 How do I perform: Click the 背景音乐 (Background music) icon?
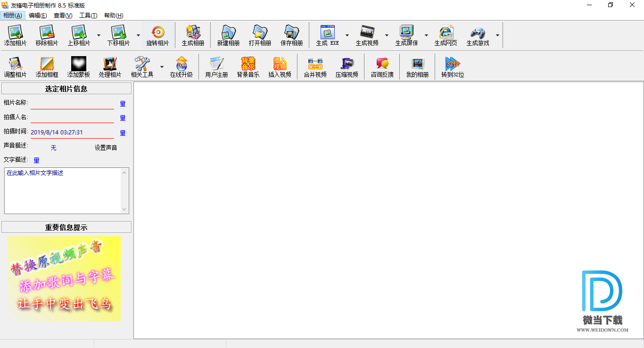(248, 67)
